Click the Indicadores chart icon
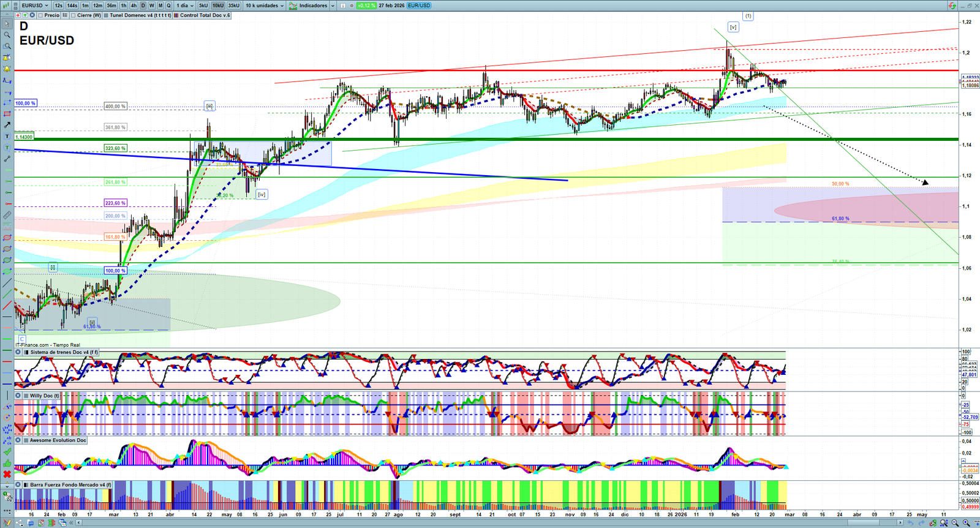The height and width of the screenshot is (528, 980). [293, 6]
